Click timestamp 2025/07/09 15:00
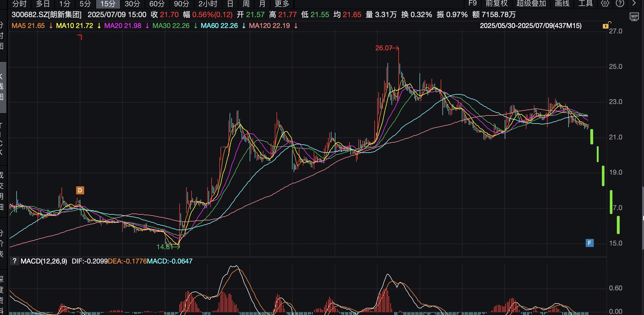Image resolution: width=644 pixels, height=315 pixels. [117, 15]
